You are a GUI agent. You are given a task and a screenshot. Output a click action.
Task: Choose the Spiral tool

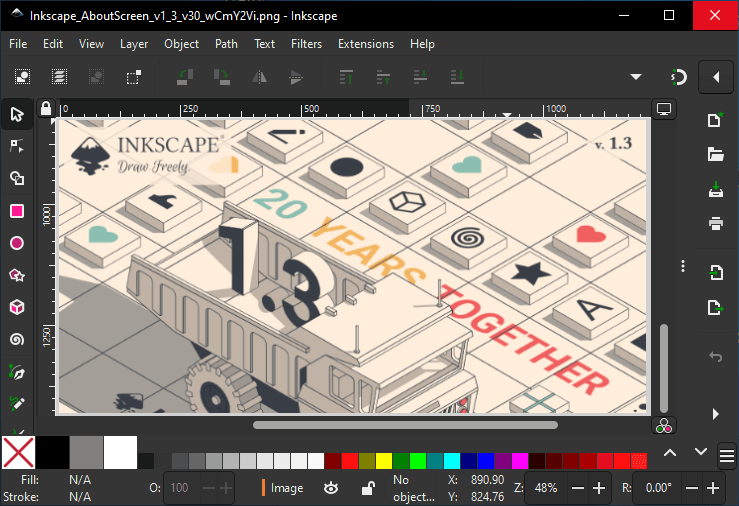point(16,339)
